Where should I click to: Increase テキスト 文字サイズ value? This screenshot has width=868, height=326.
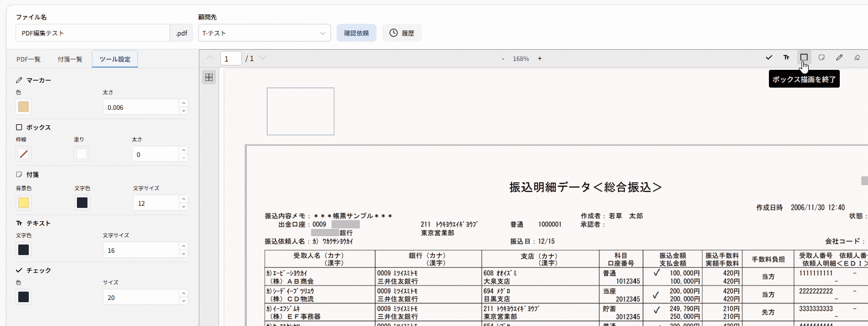coord(184,246)
